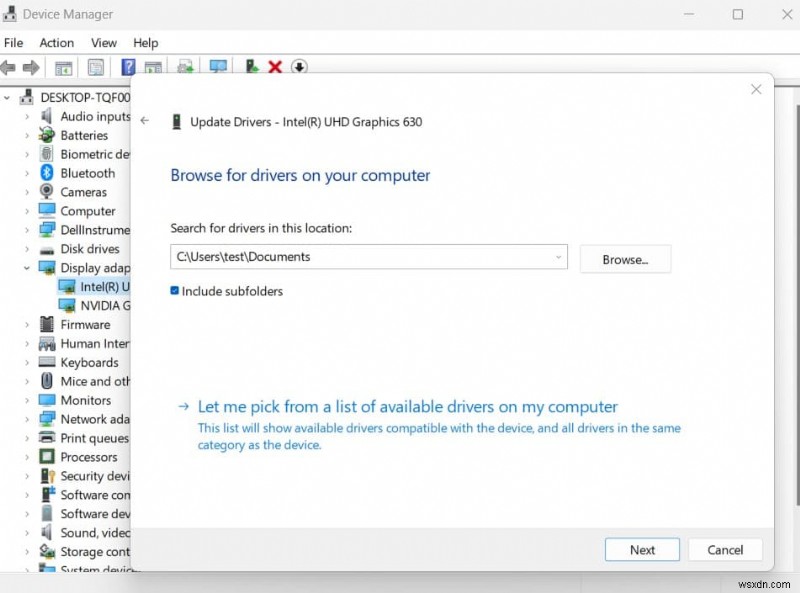Click the back navigation arrow in the toolbar

10,67
